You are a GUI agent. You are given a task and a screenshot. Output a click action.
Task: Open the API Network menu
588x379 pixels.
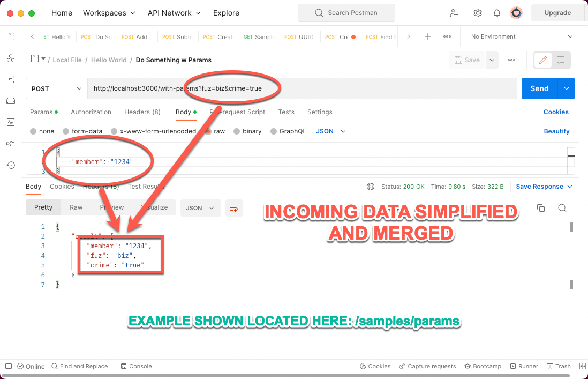click(175, 13)
